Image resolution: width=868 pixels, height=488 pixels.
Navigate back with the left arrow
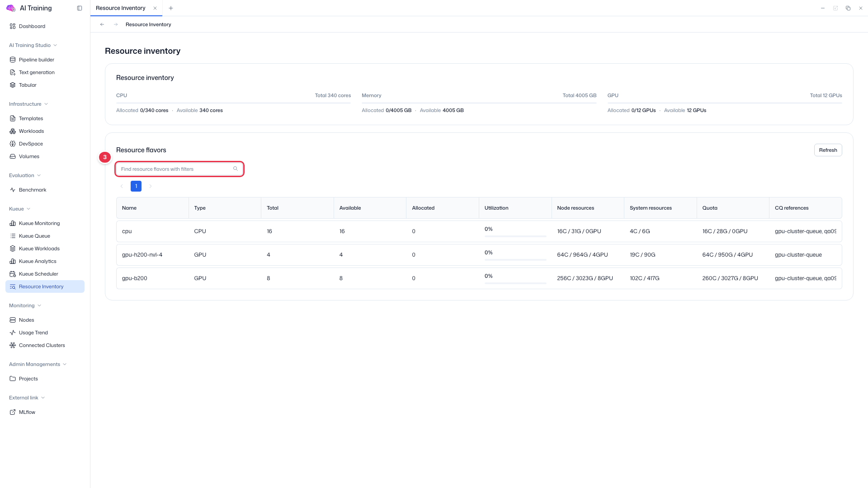tap(102, 24)
